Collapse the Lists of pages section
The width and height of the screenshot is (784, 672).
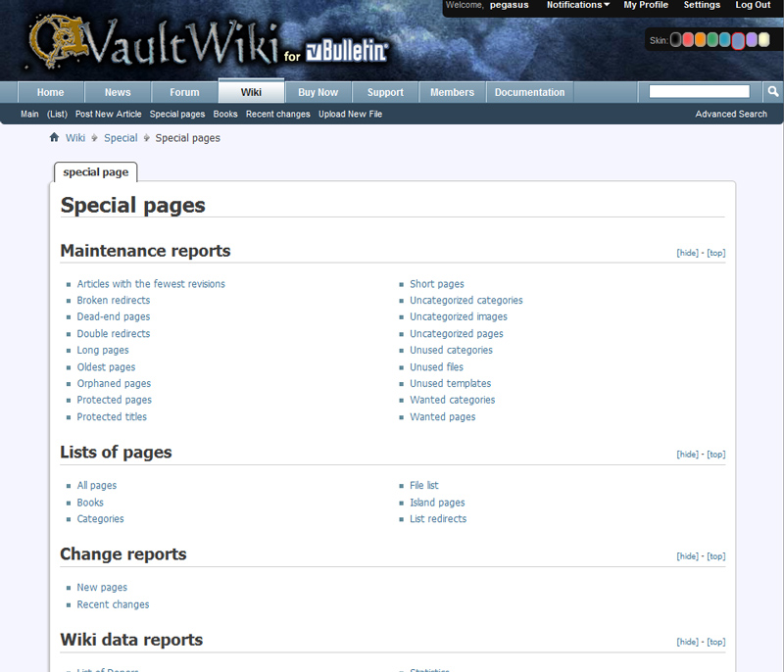click(x=688, y=455)
